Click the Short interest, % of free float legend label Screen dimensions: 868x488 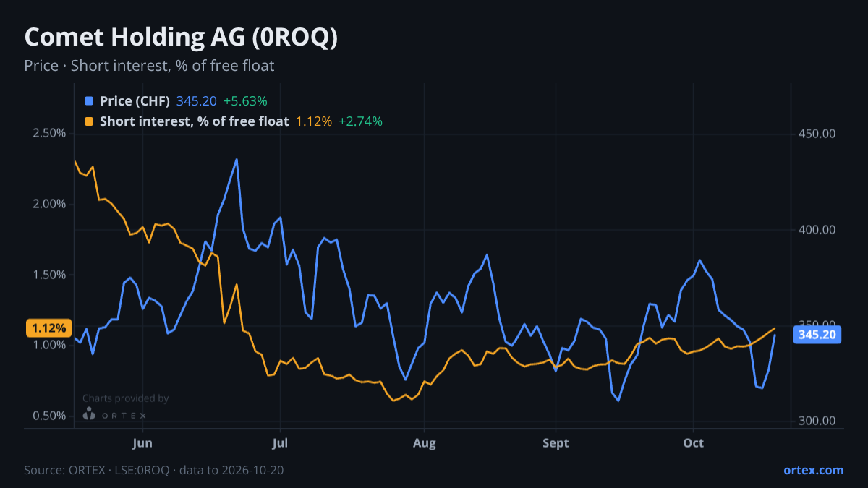(194, 121)
